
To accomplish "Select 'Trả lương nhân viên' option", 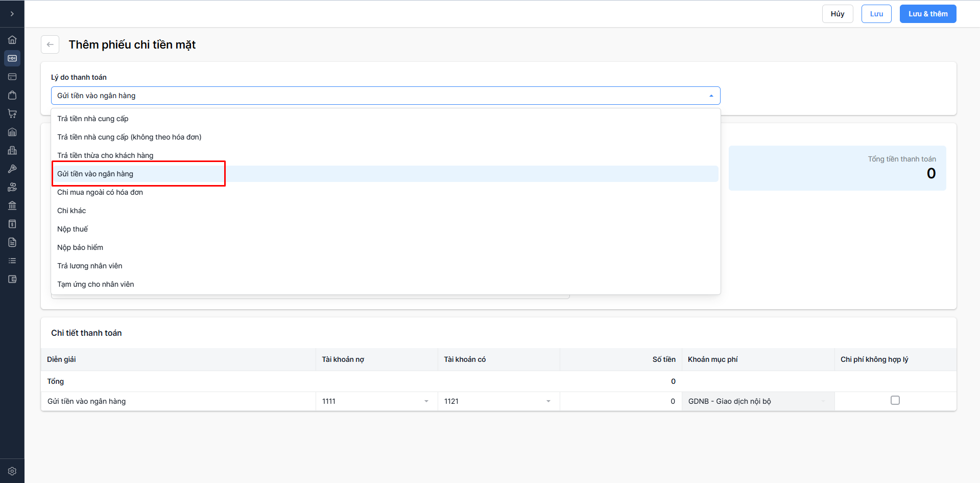I will coord(90,266).
